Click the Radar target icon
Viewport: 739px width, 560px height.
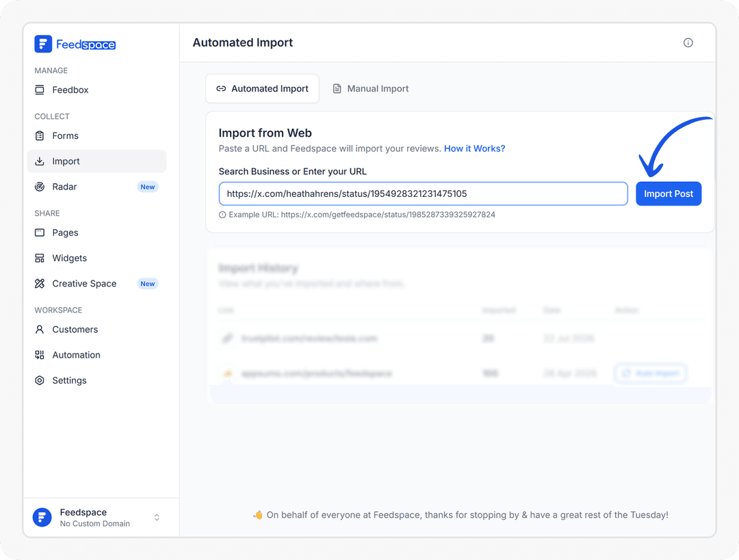40,187
